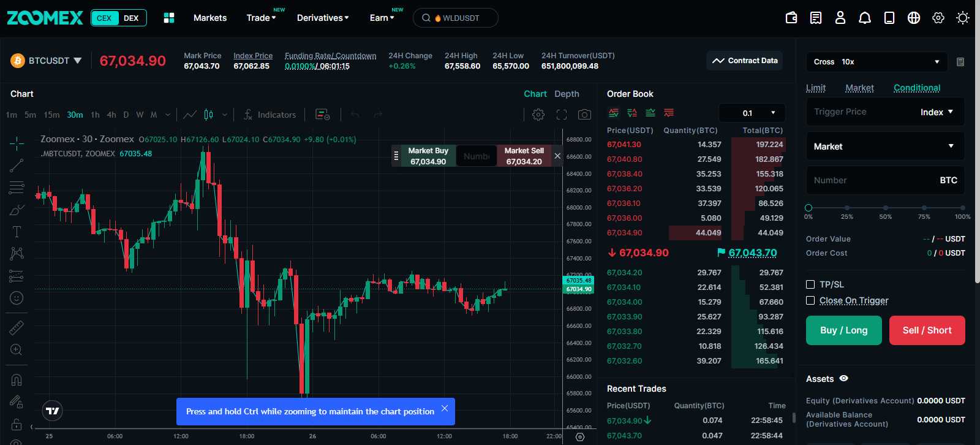The width and height of the screenshot is (980, 445).
Task: Select the trend line drawing tool
Action: [x=17, y=165]
